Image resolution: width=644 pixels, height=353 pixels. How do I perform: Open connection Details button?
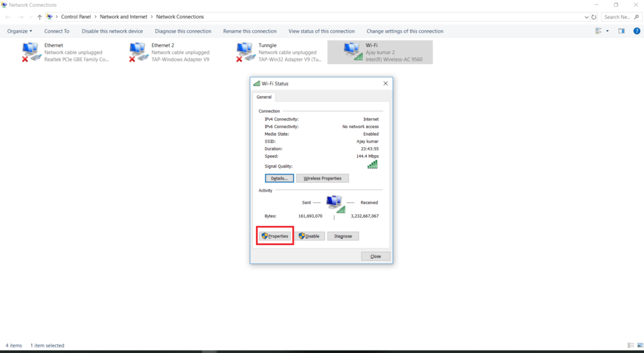tap(279, 178)
